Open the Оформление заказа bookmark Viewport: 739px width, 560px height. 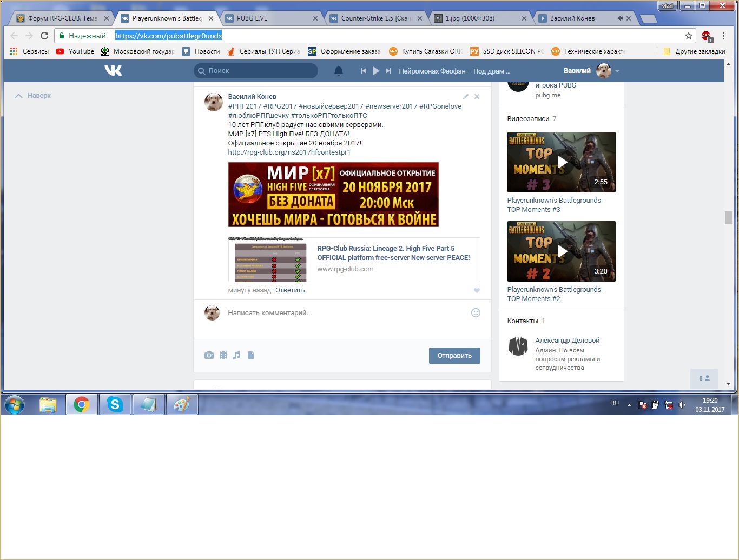[x=344, y=51]
